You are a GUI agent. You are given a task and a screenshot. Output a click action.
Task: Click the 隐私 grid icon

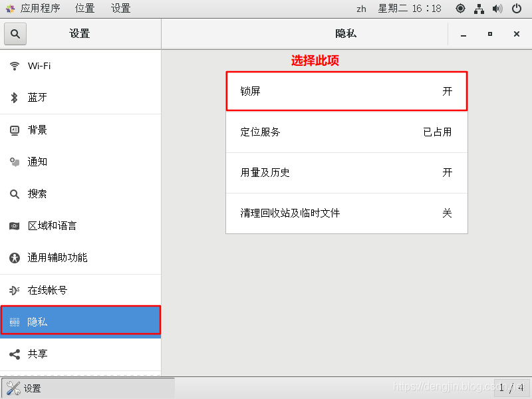pyautogui.click(x=14, y=322)
